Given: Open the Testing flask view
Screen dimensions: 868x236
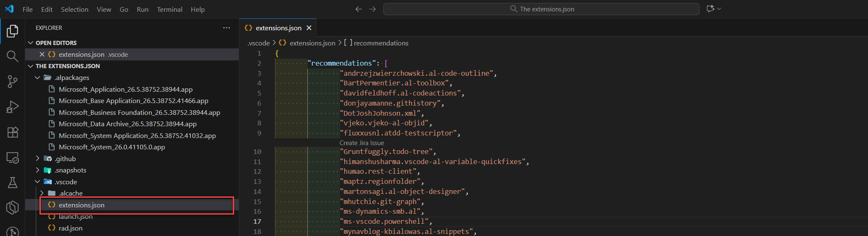Looking at the screenshot, I should pos(13,183).
